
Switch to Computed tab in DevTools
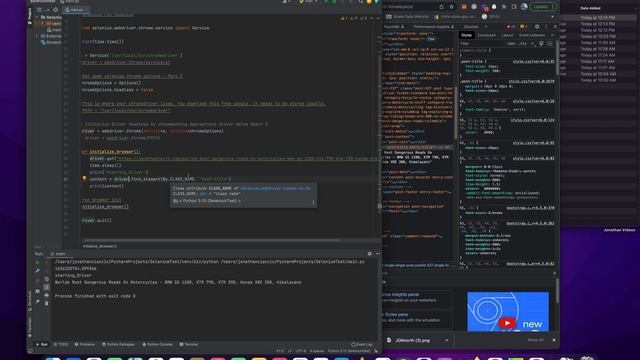(x=486, y=35)
